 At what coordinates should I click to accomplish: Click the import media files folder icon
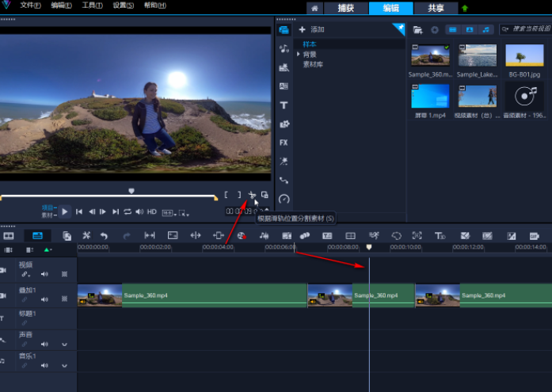pos(417,29)
